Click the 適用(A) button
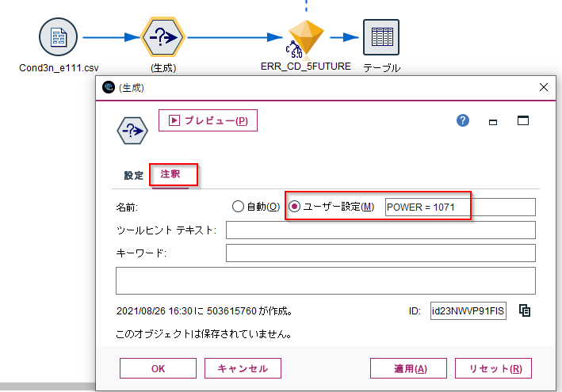The height and width of the screenshot is (392, 562). point(408,368)
